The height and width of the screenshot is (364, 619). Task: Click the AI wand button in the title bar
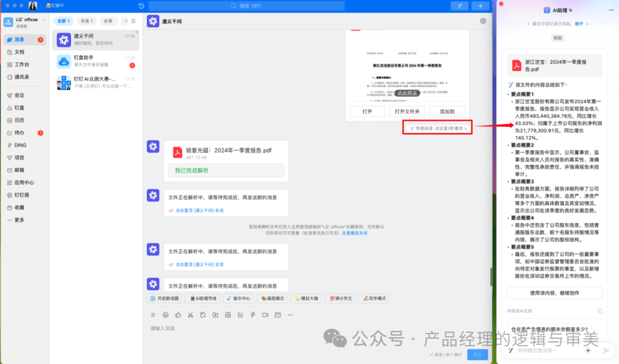click(x=460, y=6)
